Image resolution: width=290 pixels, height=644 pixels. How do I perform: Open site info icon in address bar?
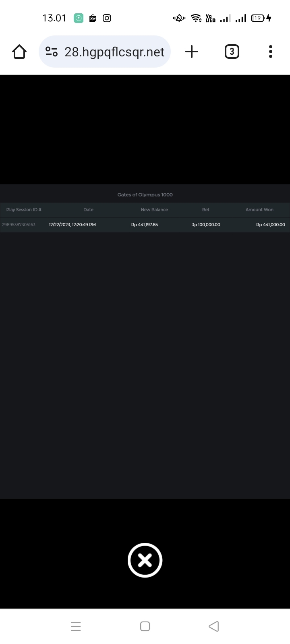(52, 52)
